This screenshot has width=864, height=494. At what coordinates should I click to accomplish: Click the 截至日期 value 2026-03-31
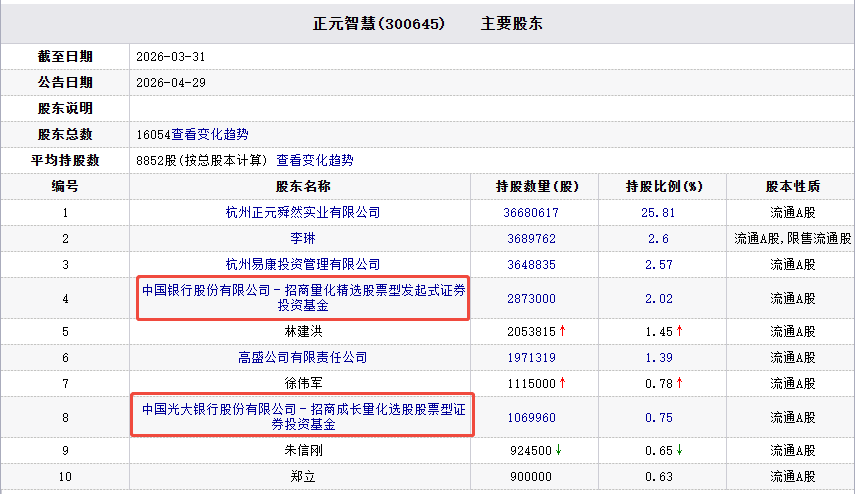tap(171, 57)
